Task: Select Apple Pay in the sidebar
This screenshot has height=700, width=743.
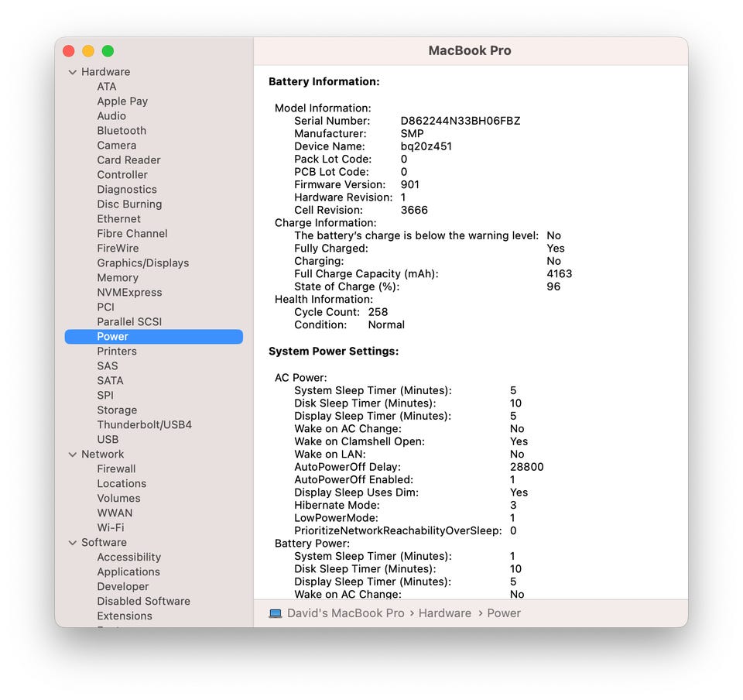Action: pos(122,101)
